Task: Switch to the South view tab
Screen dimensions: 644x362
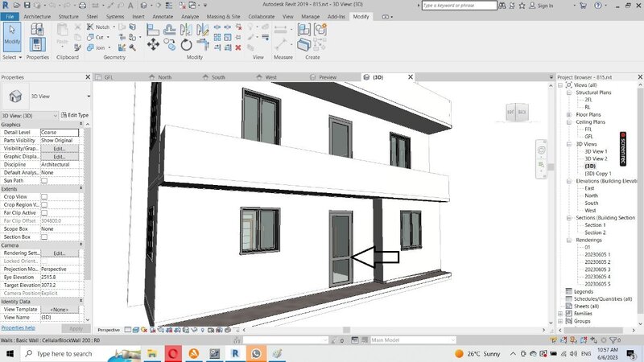Action: [218, 77]
